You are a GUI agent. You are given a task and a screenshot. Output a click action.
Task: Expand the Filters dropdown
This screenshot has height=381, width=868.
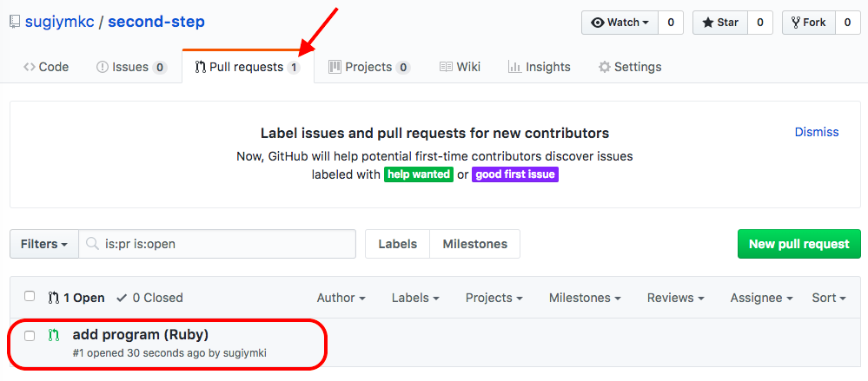(x=44, y=244)
